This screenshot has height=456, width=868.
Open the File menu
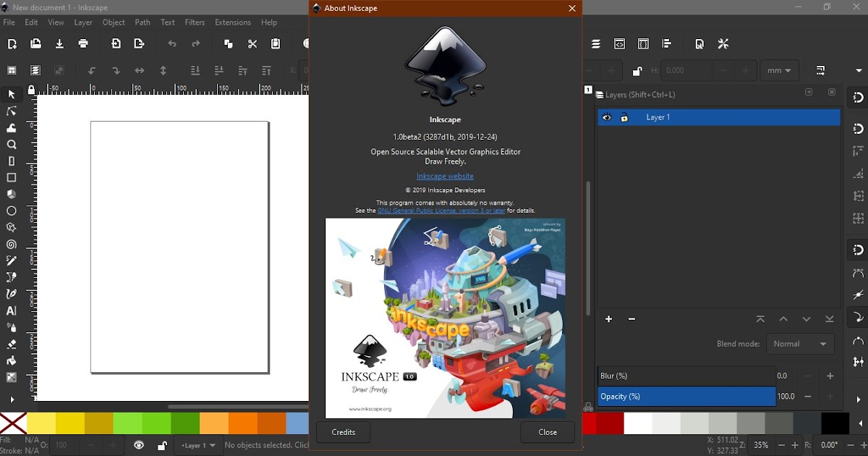click(x=9, y=22)
